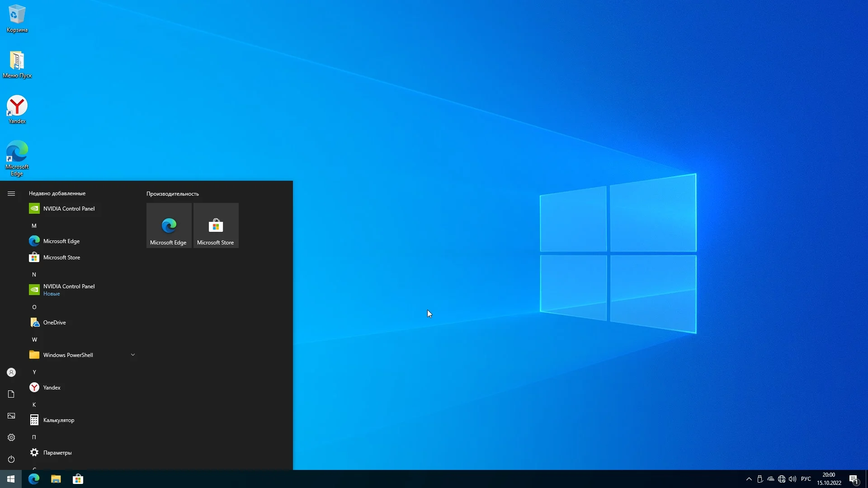Expand the Start menu hamburger button

11,193
